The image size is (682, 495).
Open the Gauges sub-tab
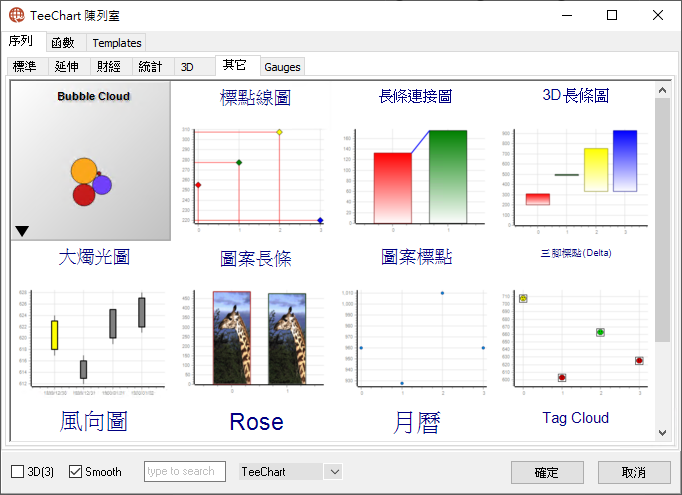282,67
